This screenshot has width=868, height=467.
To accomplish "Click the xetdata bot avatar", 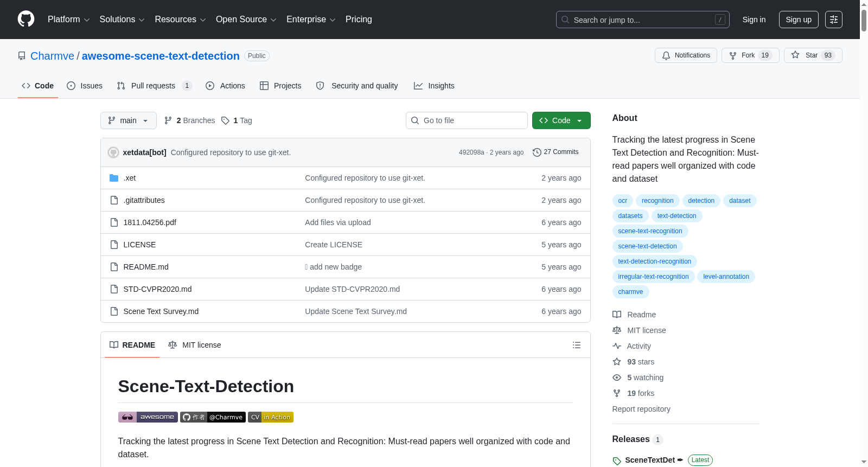I will tap(113, 152).
